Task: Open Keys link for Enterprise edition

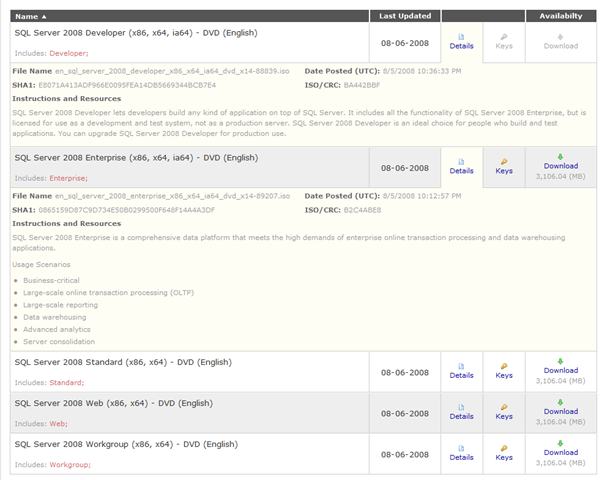Action: pyautogui.click(x=504, y=171)
